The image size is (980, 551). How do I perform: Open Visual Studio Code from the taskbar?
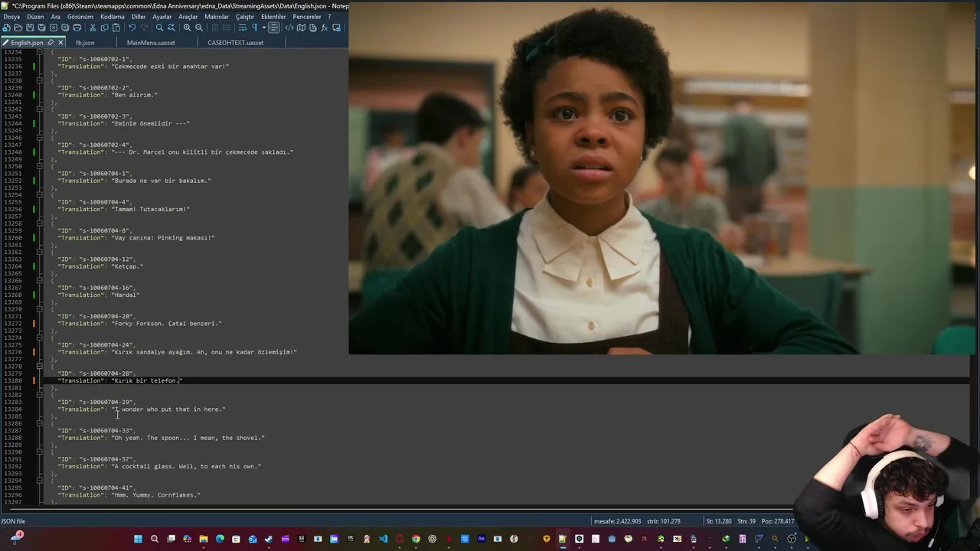click(x=383, y=539)
